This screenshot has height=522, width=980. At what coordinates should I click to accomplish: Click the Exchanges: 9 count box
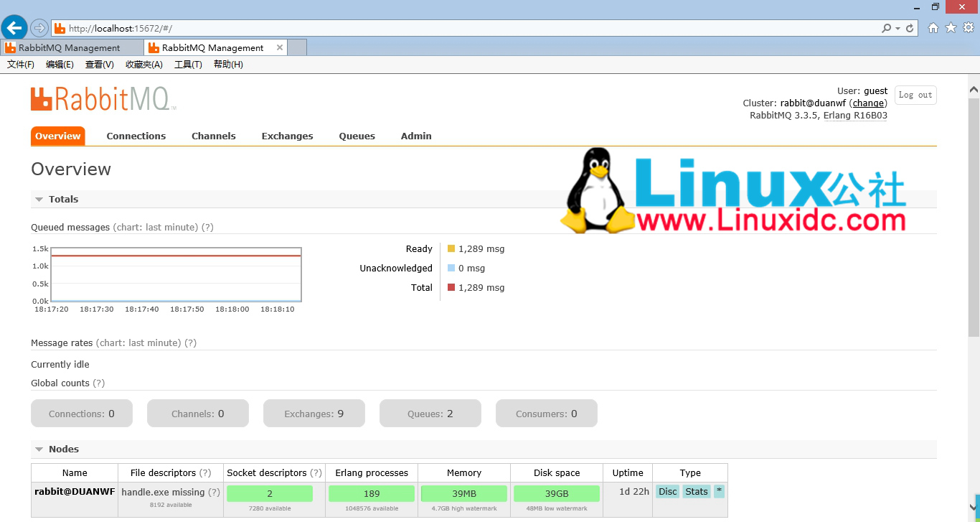pos(314,414)
